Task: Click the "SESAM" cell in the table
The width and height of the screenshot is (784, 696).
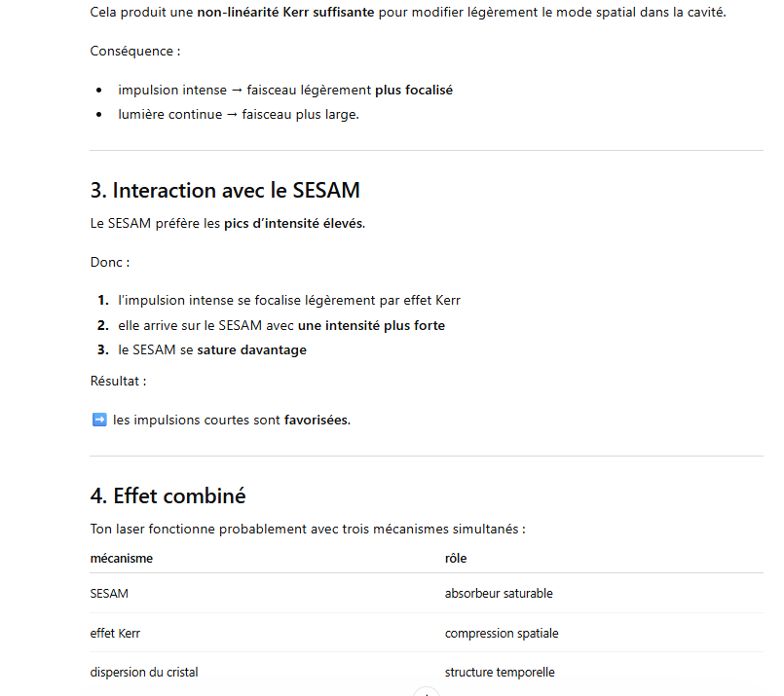Action: coord(109,593)
